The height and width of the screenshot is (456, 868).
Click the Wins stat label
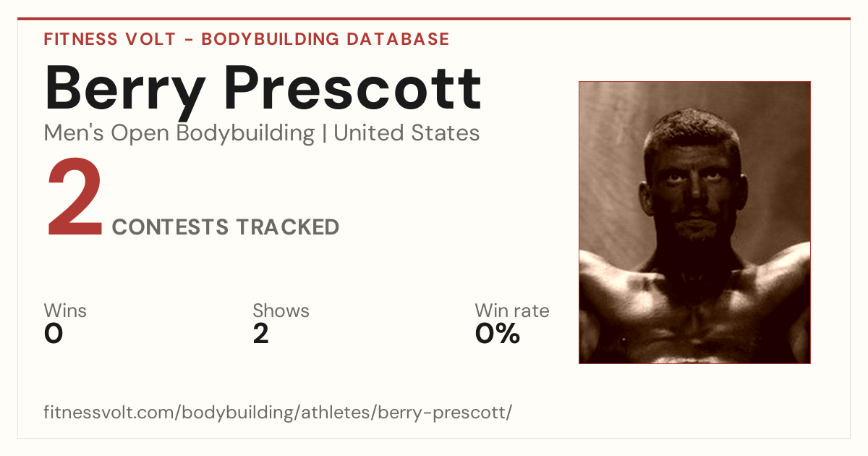[65, 311]
